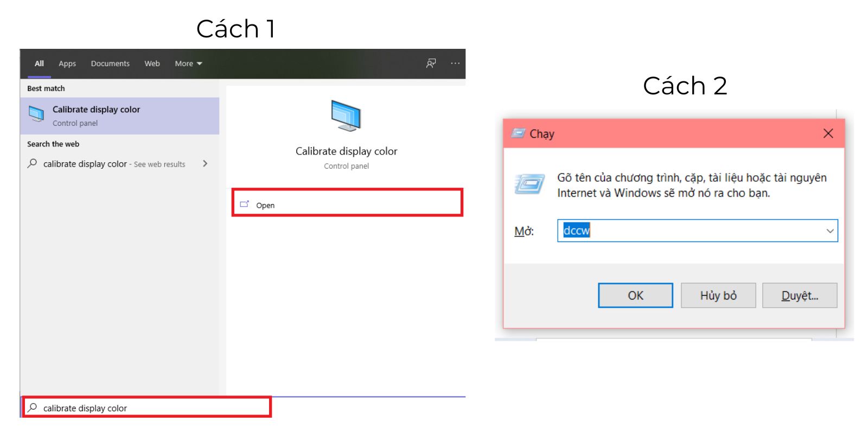The height and width of the screenshot is (434, 868).
Task: Click the Search the web heading text
Action: click(53, 144)
